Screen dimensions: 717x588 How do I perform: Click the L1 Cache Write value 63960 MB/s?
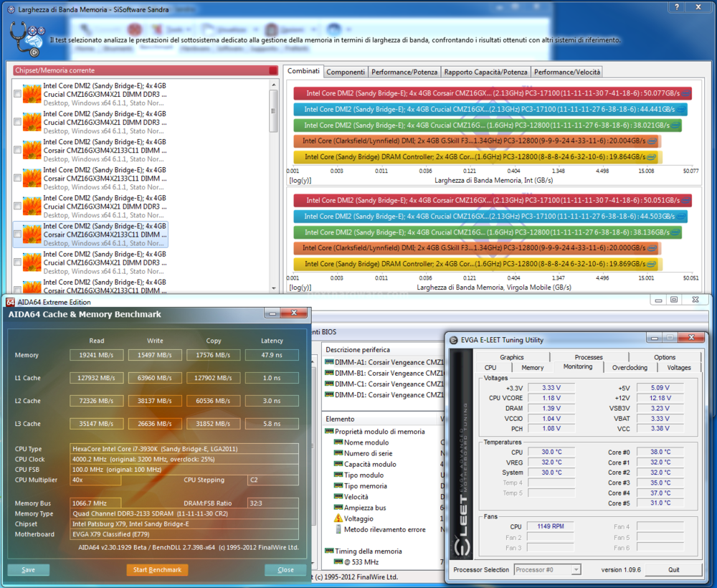[x=155, y=378]
